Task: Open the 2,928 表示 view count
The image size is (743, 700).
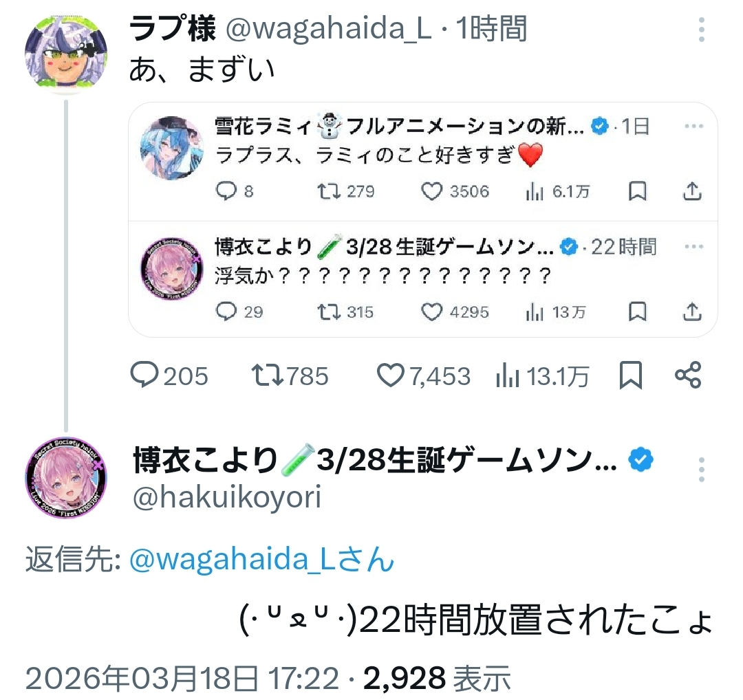Action: coord(437,678)
